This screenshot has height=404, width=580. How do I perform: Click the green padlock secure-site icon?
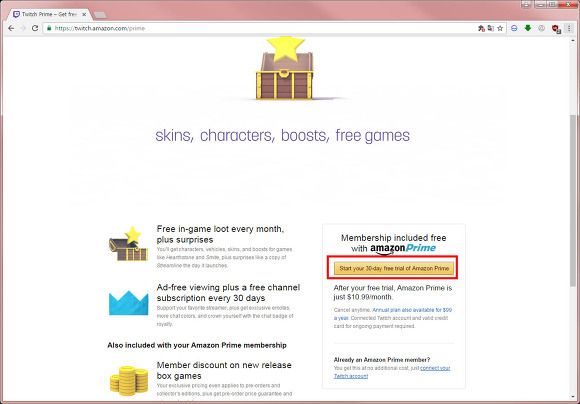(x=49, y=28)
